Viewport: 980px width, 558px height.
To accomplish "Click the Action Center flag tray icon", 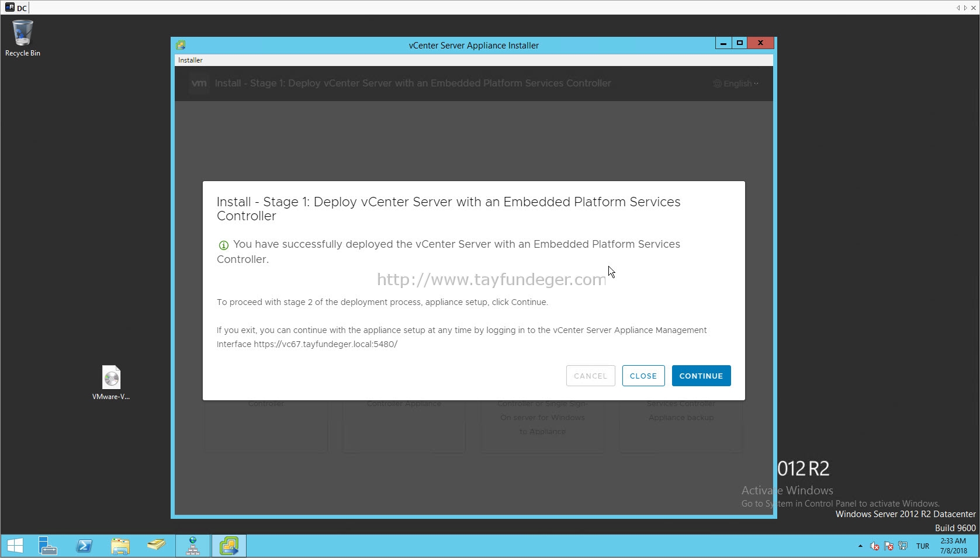I will [x=889, y=546].
